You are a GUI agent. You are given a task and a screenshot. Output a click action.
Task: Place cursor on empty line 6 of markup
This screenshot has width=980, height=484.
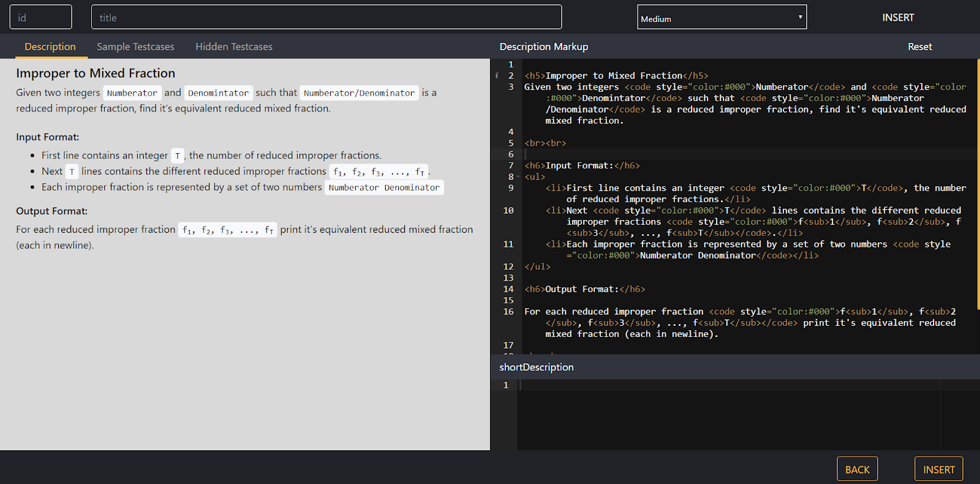click(x=674, y=154)
